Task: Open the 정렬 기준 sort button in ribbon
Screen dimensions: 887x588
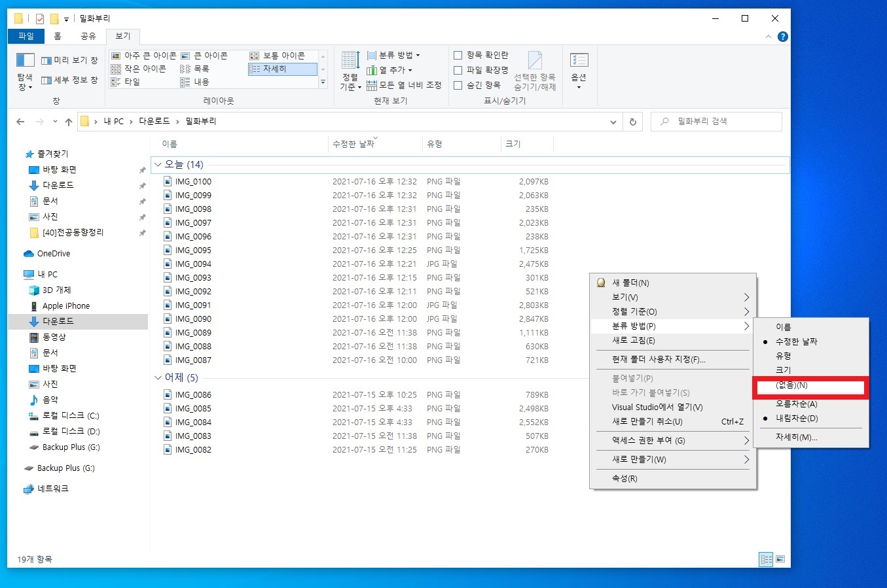Action: 350,71
